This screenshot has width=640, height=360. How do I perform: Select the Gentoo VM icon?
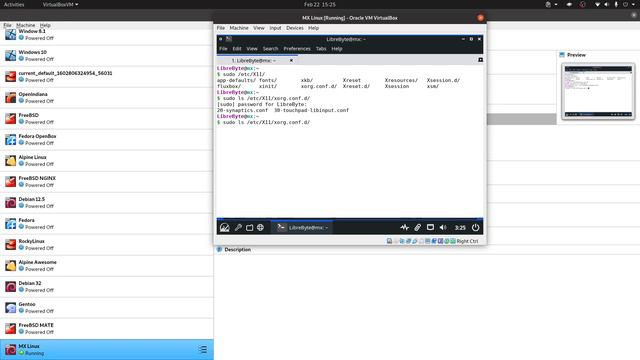(x=11, y=307)
